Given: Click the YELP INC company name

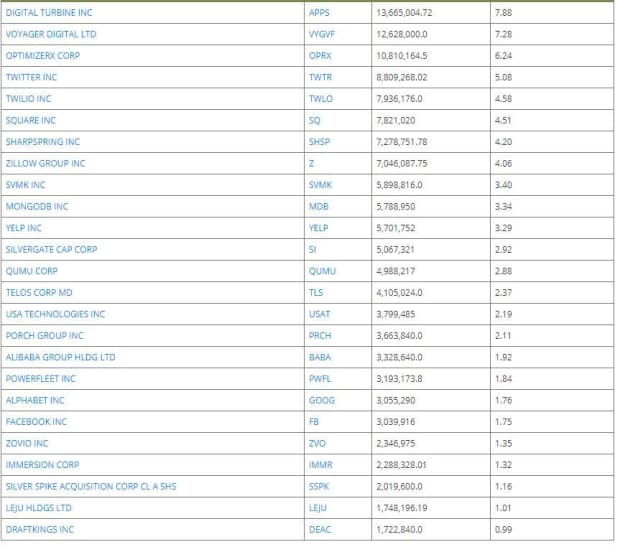Looking at the screenshot, I should 23,228.
